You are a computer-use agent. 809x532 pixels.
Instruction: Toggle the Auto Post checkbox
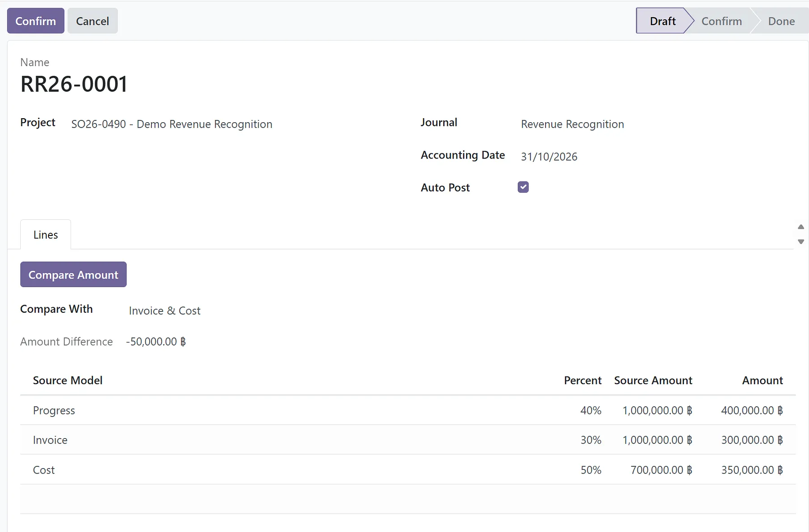click(523, 187)
